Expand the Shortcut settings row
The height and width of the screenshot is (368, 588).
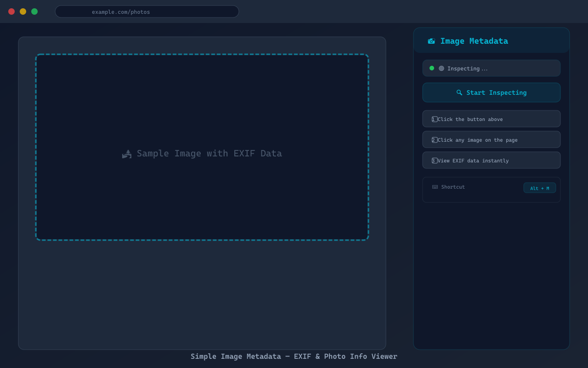[491, 189]
